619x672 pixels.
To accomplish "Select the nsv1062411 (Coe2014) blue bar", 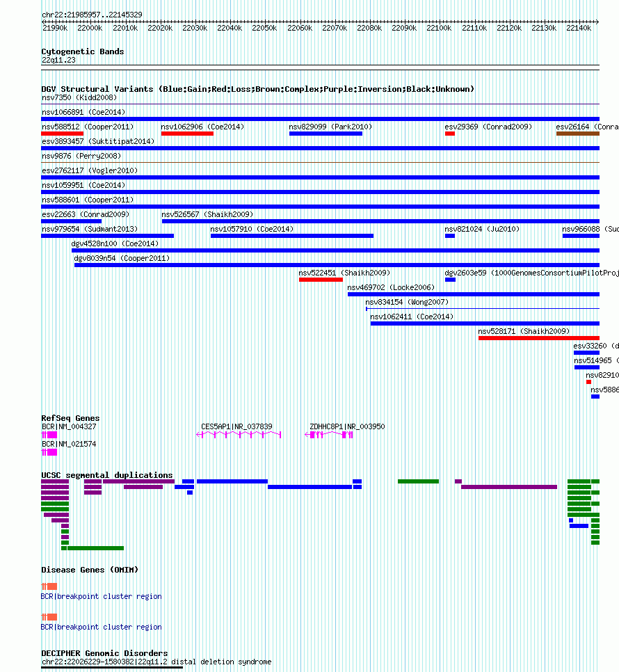I will point(485,323).
